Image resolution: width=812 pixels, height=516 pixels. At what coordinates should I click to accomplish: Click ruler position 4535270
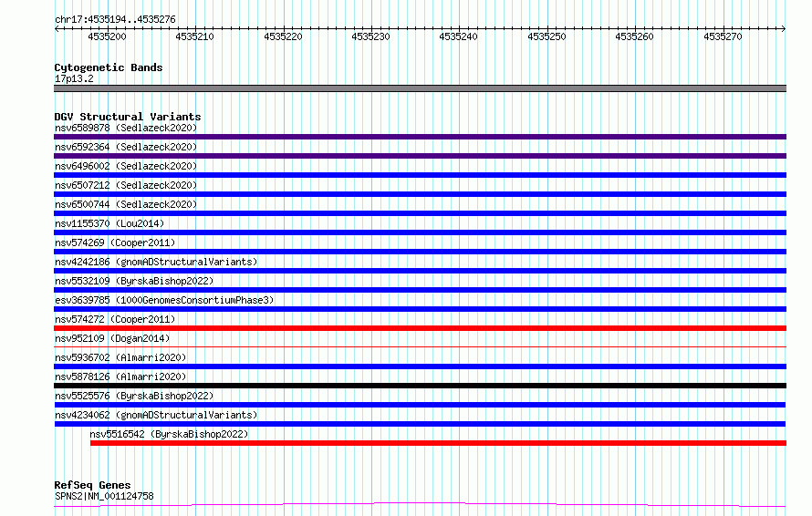pyautogui.click(x=723, y=36)
